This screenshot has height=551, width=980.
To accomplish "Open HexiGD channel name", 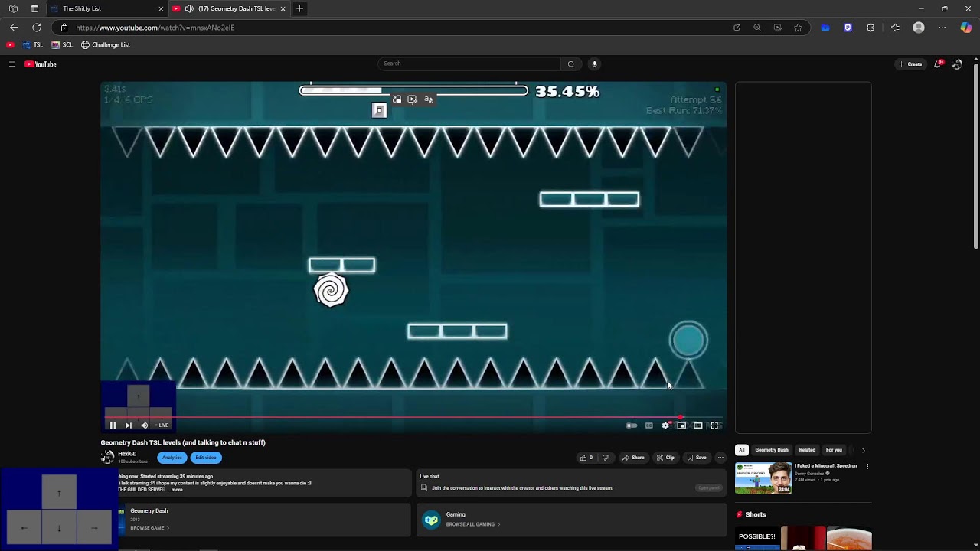I will (127, 454).
